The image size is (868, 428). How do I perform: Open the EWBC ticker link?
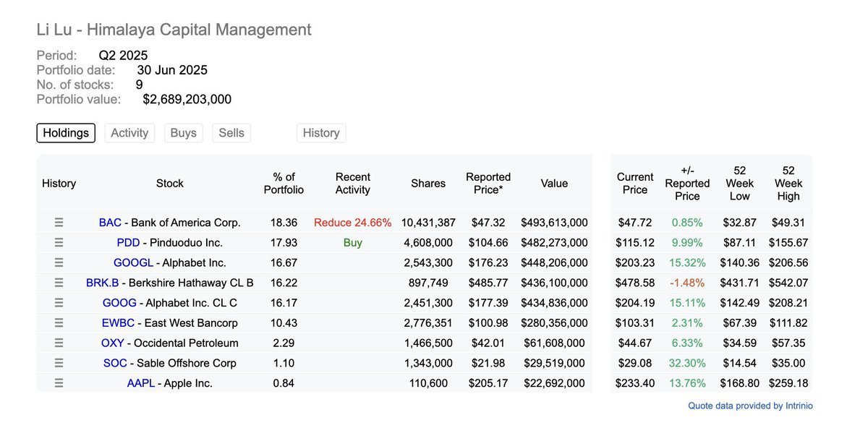coord(118,322)
